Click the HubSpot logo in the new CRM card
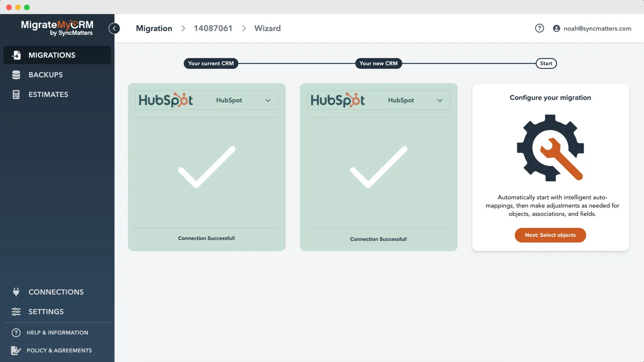This screenshot has width=644, height=362. pos(338,100)
